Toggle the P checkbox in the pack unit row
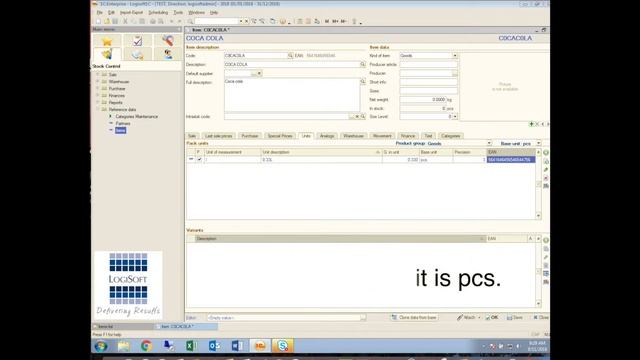The height and width of the screenshot is (360, 640). point(199,160)
